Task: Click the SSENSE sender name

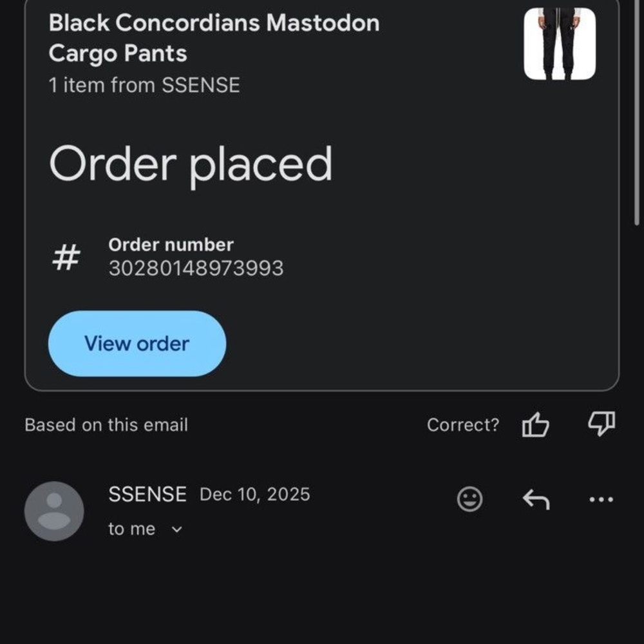Action: (x=148, y=495)
